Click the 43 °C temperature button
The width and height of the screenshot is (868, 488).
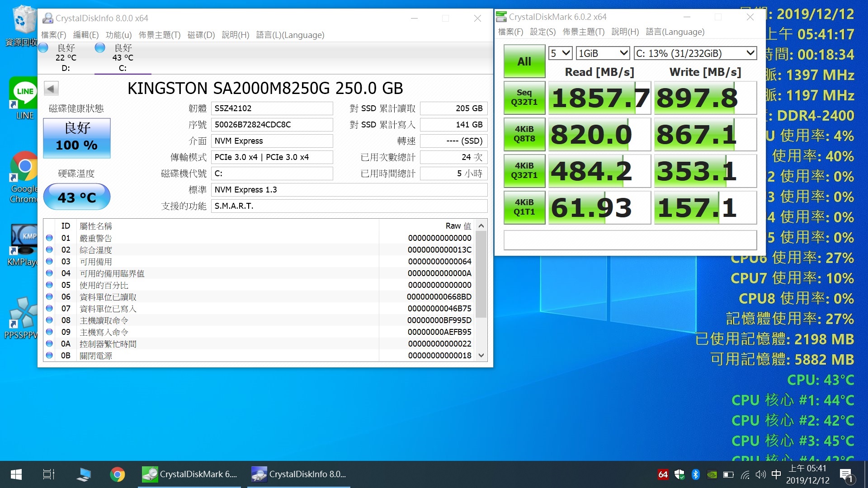pyautogui.click(x=77, y=197)
